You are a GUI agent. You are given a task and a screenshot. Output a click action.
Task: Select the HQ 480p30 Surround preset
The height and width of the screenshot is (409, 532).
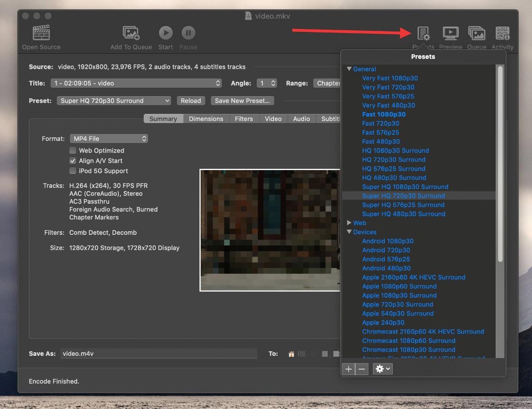tap(394, 178)
